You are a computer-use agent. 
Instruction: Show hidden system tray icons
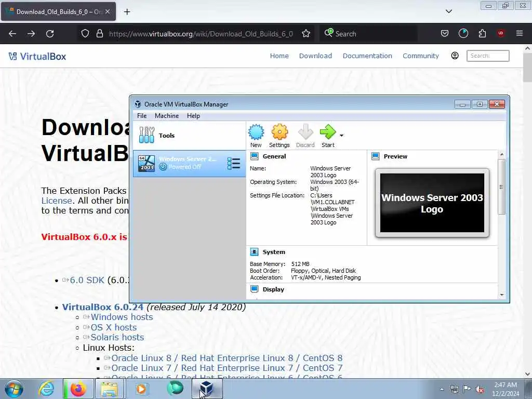click(x=442, y=389)
